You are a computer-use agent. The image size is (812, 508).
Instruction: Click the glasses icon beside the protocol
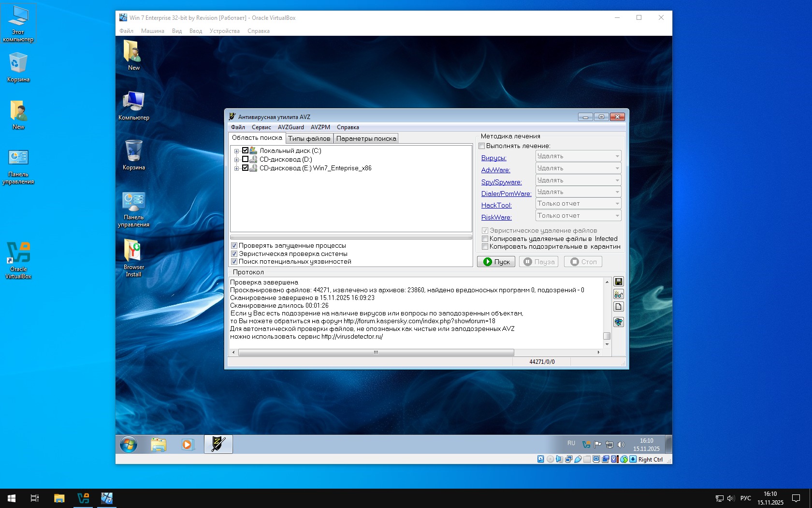coord(618,294)
